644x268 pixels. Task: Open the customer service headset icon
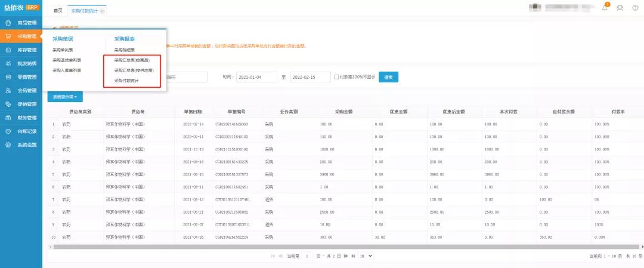pyautogui.click(x=620, y=8)
